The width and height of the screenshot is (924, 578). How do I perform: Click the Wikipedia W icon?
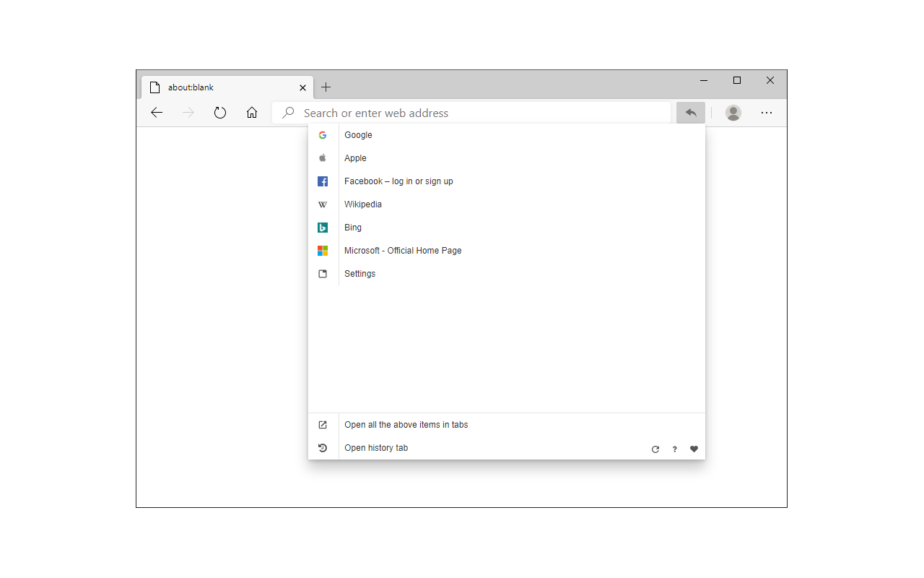coord(323,204)
